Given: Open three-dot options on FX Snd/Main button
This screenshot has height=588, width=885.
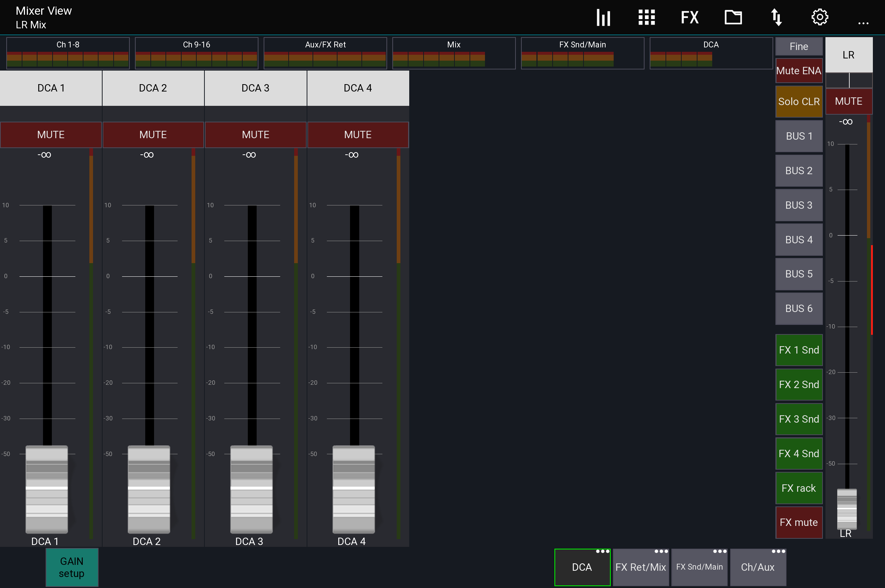Looking at the screenshot, I should click(720, 551).
